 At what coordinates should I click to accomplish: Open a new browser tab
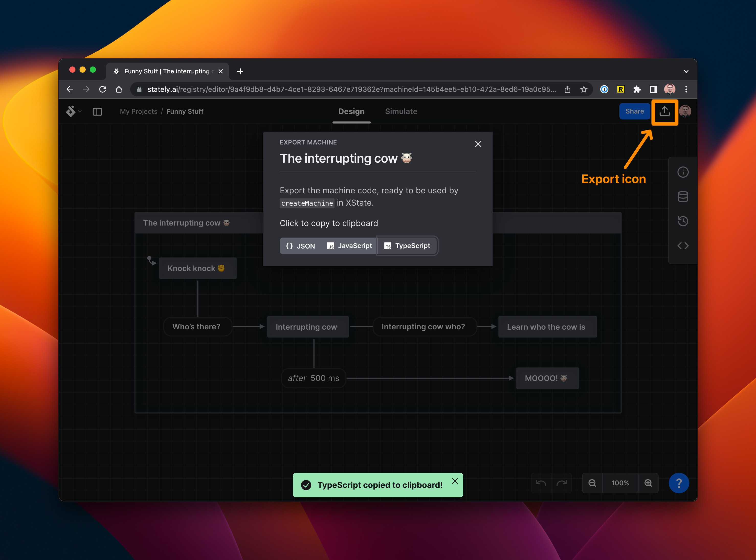(x=240, y=71)
